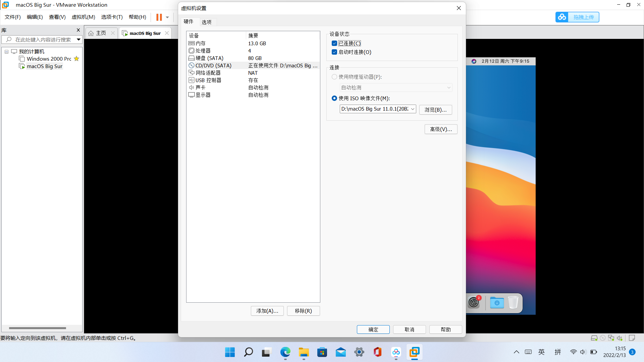Switch to the 选项 tab in VM settings

[207, 22]
